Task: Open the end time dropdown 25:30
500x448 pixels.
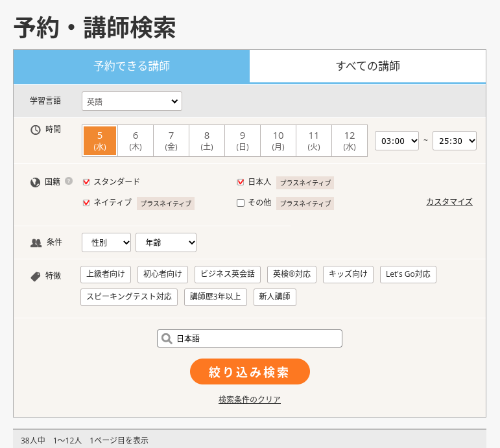Action: click(x=455, y=141)
